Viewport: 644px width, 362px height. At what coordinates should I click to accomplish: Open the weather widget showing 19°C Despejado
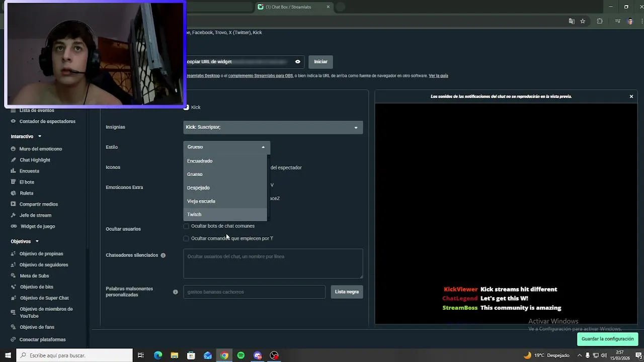[x=546, y=355]
